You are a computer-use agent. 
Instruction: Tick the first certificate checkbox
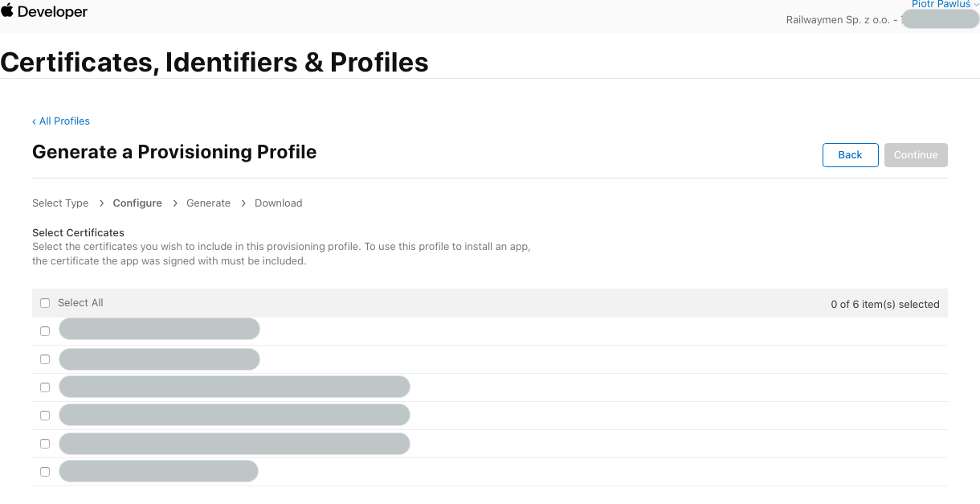pyautogui.click(x=45, y=331)
